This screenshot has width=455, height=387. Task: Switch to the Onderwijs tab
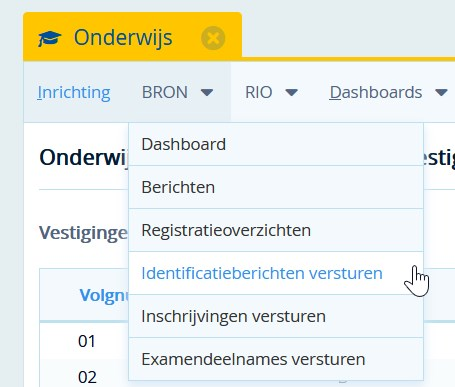123,37
